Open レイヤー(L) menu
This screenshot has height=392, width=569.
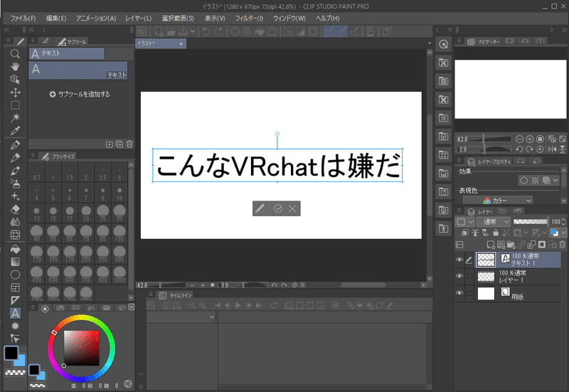point(138,18)
